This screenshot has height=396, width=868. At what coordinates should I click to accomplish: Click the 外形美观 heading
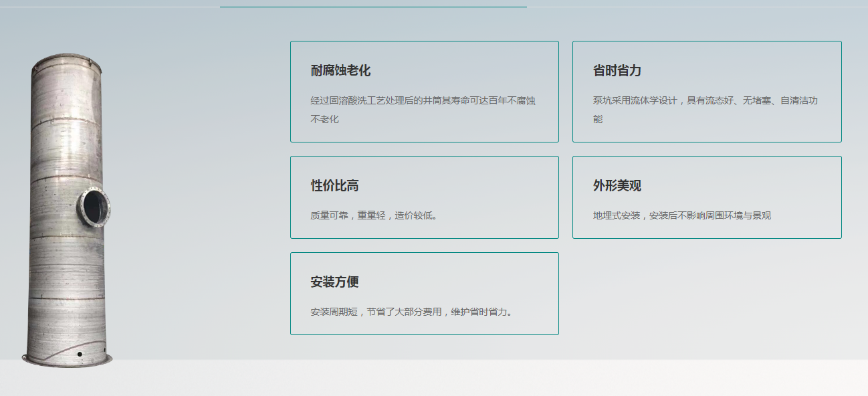617,186
